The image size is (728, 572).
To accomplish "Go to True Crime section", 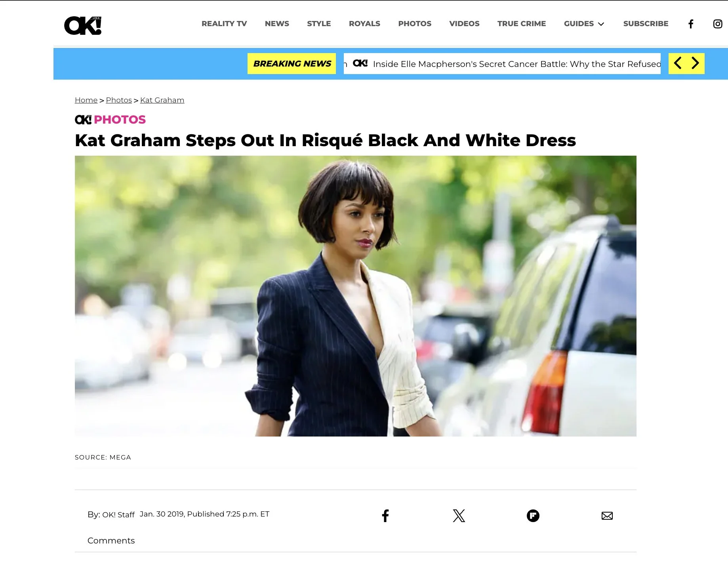I will tap(522, 24).
